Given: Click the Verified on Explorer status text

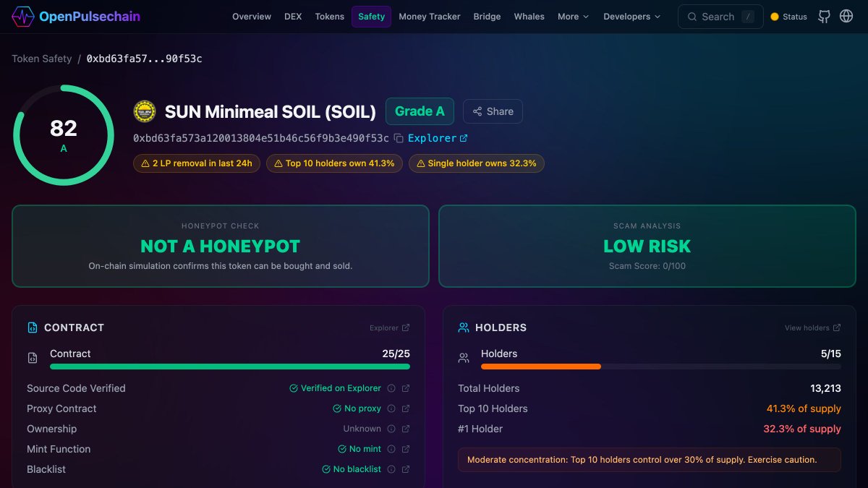Looking at the screenshot, I should click(x=335, y=388).
